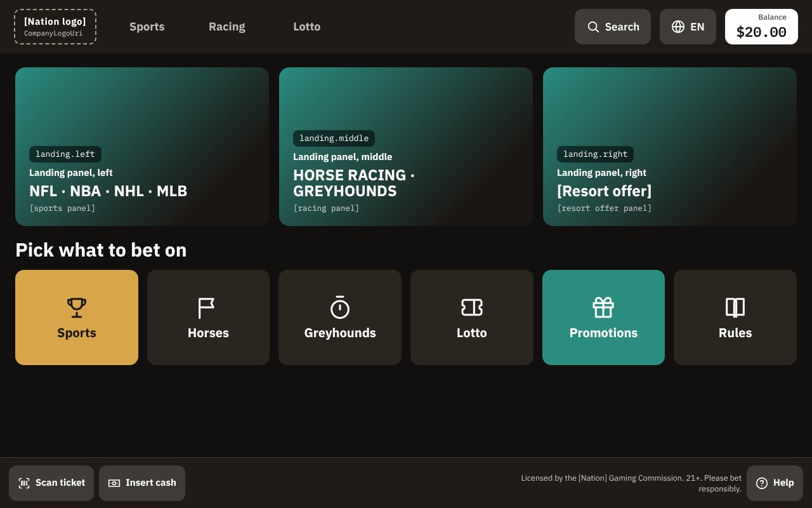Click the '[sports panel]' caption
This screenshot has width=812, height=508.
pos(62,208)
